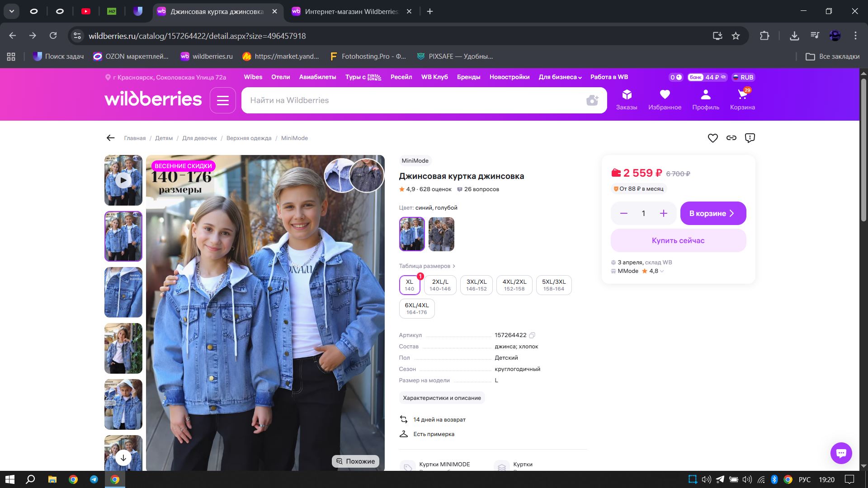
Task: Open Таблица размеров size chart
Action: 426,266
